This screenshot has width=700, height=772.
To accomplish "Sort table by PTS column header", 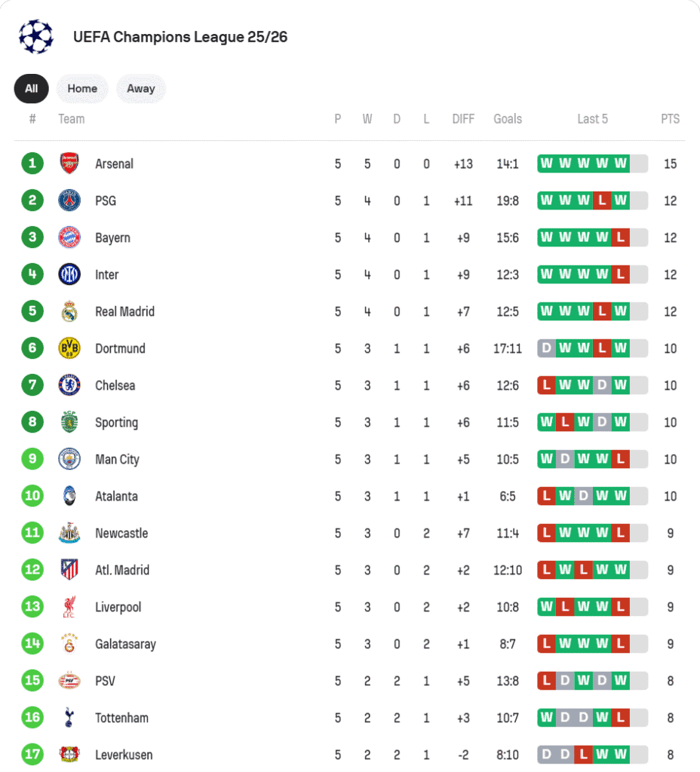I will point(670,119).
